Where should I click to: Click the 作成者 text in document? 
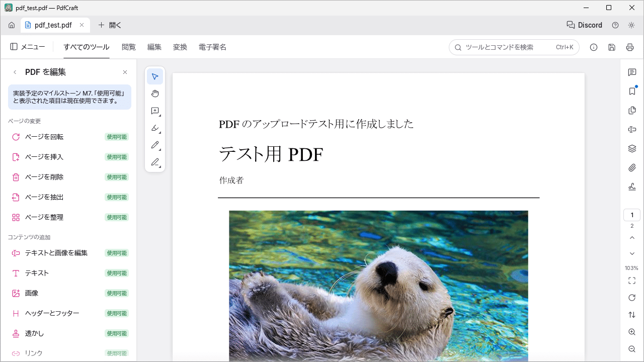pyautogui.click(x=231, y=180)
